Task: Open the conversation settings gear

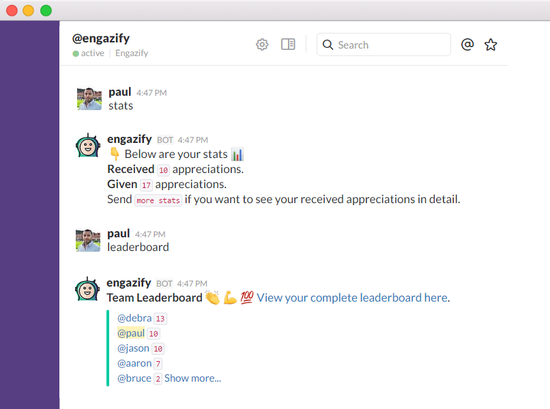Action: [262, 45]
